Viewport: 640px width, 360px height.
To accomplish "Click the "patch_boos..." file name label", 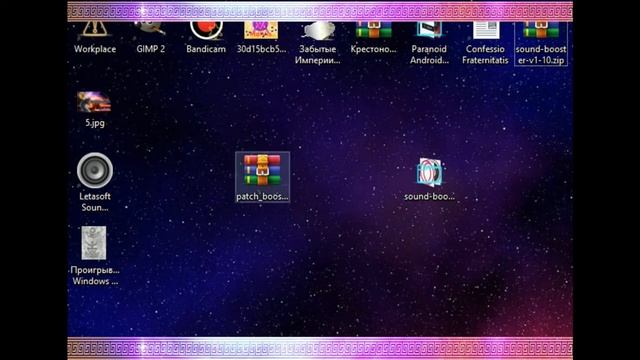I will tap(262, 197).
